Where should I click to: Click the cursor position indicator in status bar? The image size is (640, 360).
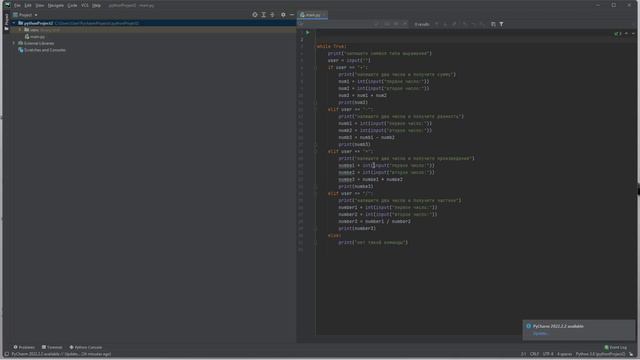(523, 354)
